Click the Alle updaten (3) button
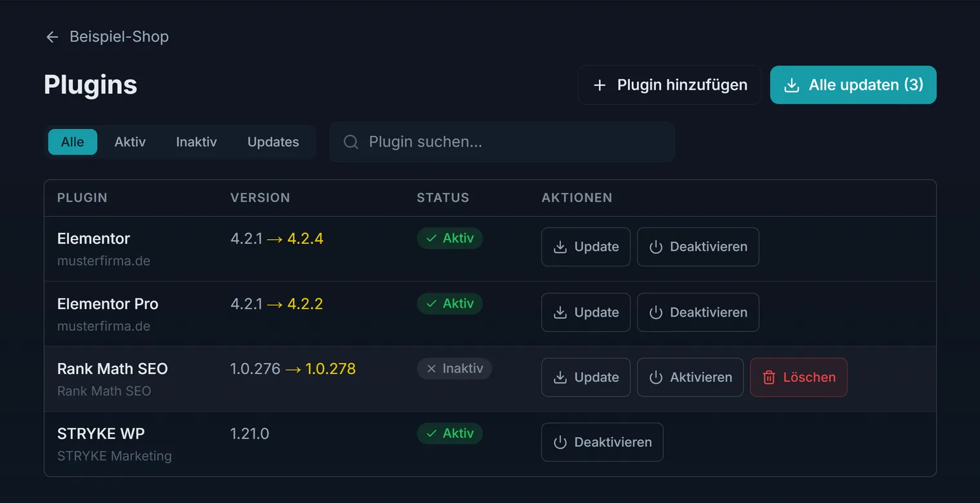980x503 pixels. 853,85
